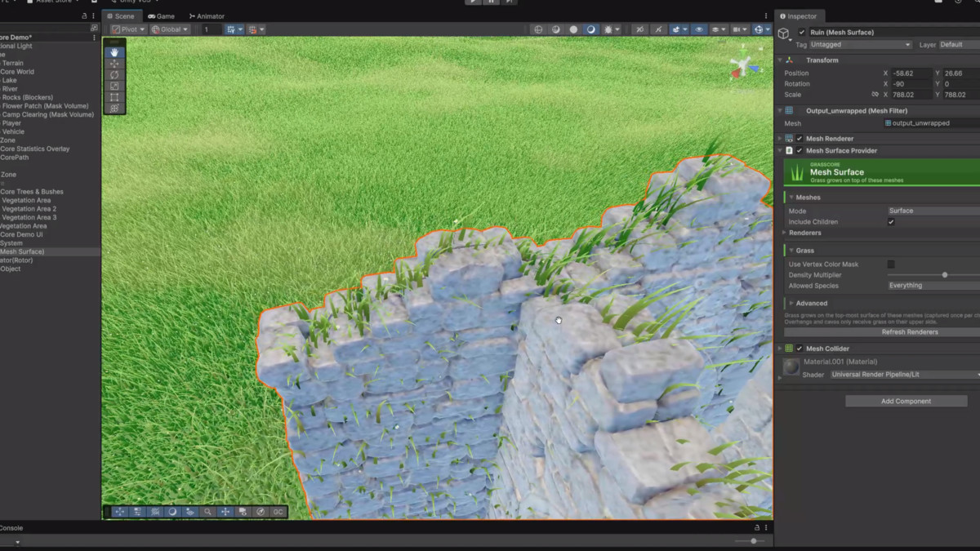Select the Rect tool in scene toolbar

point(114,97)
